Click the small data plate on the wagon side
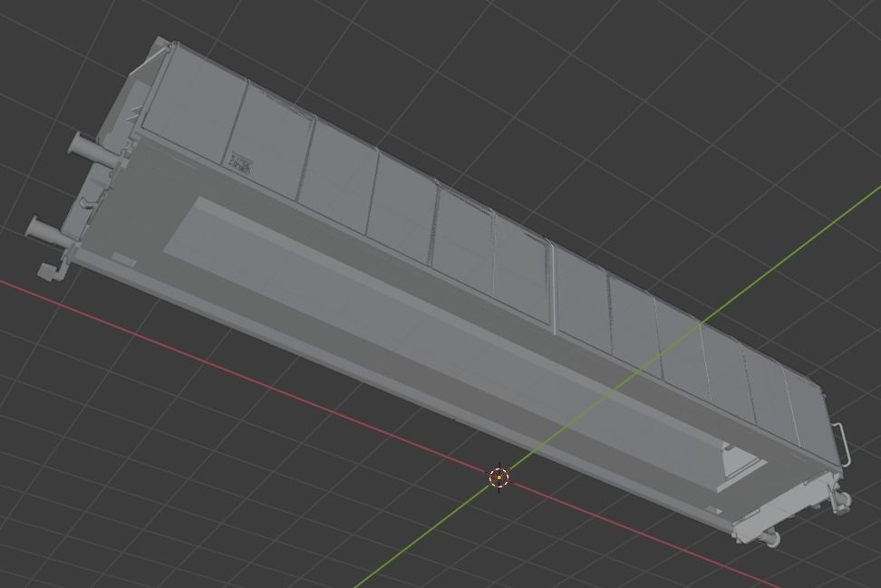 [240, 163]
